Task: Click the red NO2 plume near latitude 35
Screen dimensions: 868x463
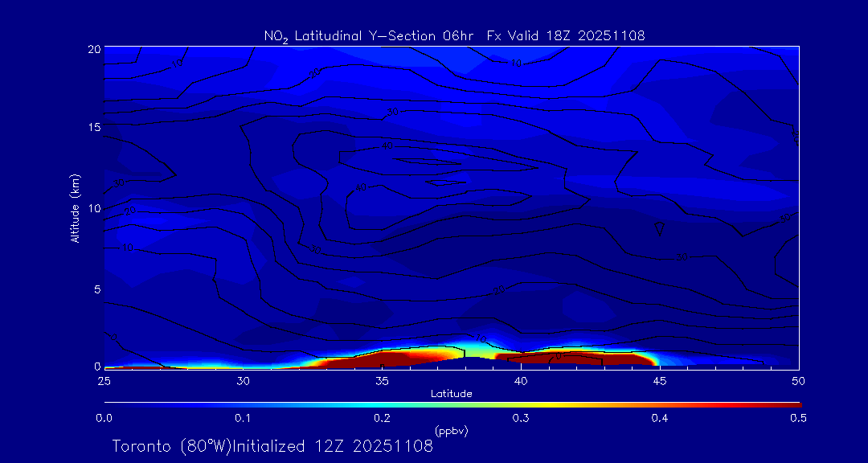Action: (378, 360)
